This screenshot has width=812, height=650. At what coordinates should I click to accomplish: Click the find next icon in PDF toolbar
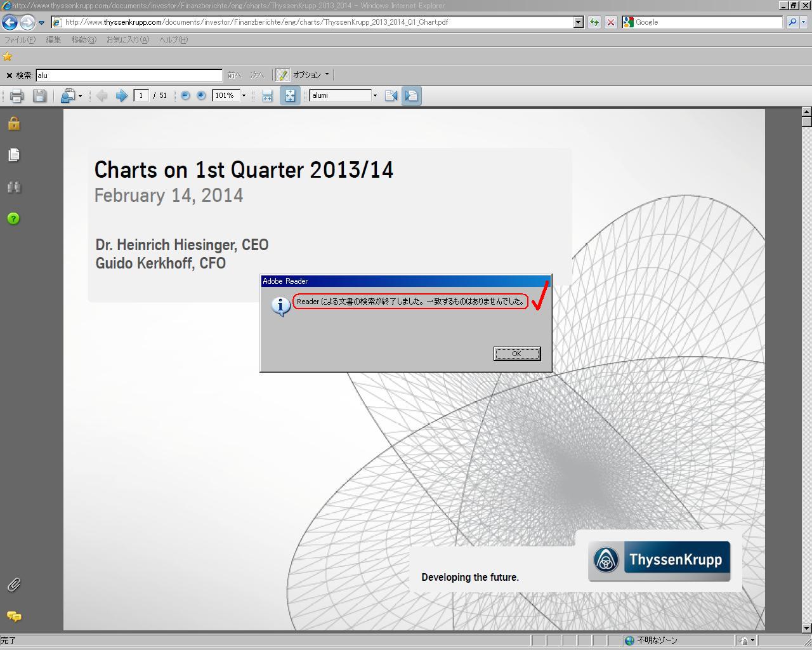tap(411, 96)
